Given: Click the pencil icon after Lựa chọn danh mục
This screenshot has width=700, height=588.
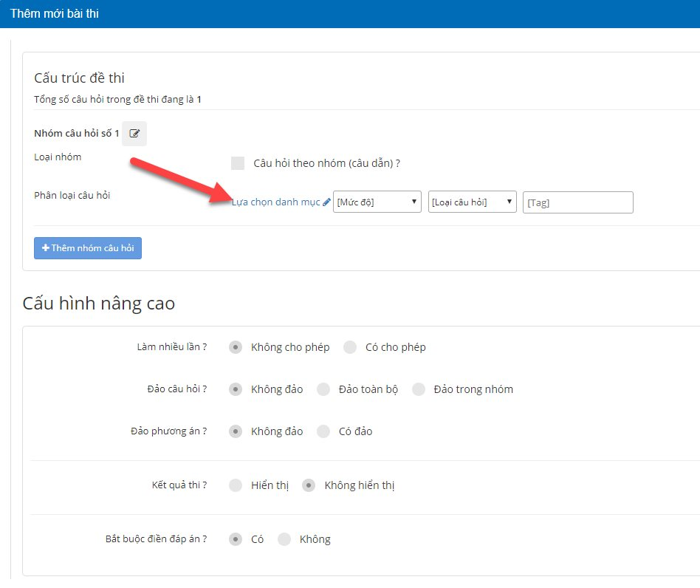Looking at the screenshot, I should click(326, 202).
